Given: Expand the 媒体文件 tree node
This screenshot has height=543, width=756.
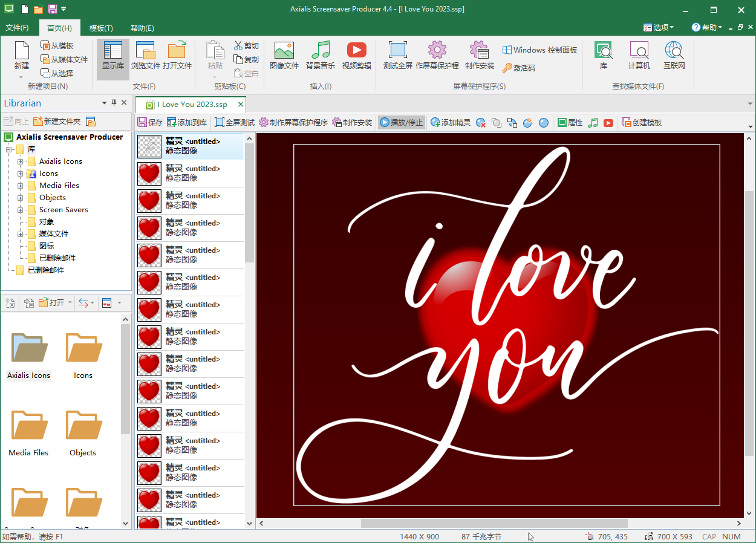Looking at the screenshot, I should 21,233.
